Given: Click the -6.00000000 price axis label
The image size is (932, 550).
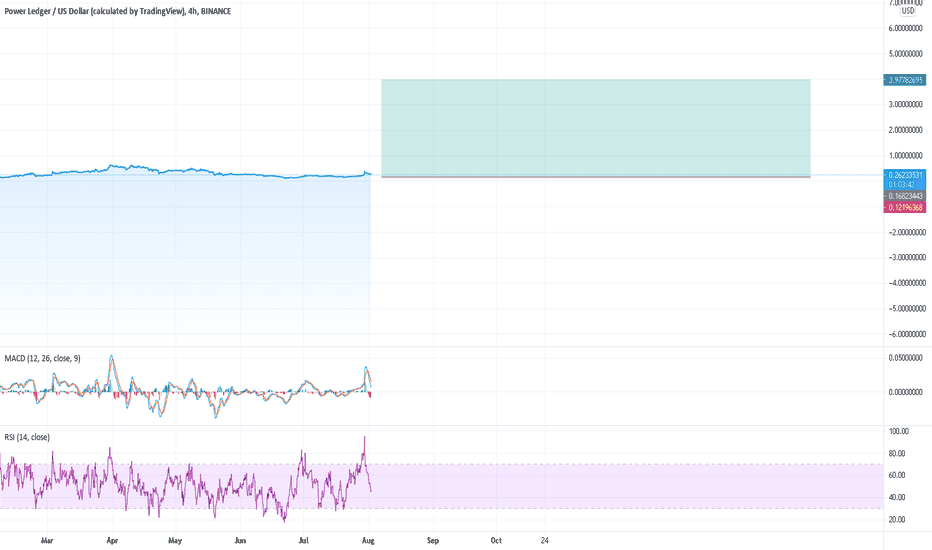Looking at the screenshot, I should point(906,334).
